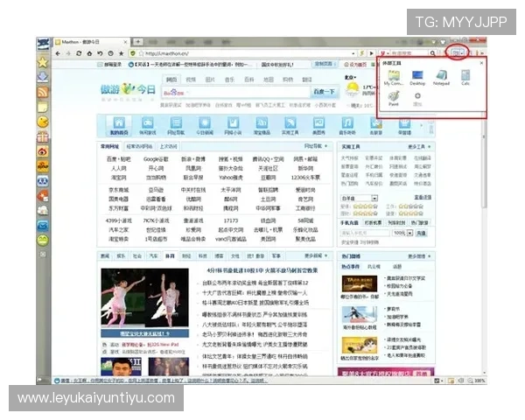525x420 pixels.
Task: Click the lightning bolt mode icon
Action: [361, 53]
